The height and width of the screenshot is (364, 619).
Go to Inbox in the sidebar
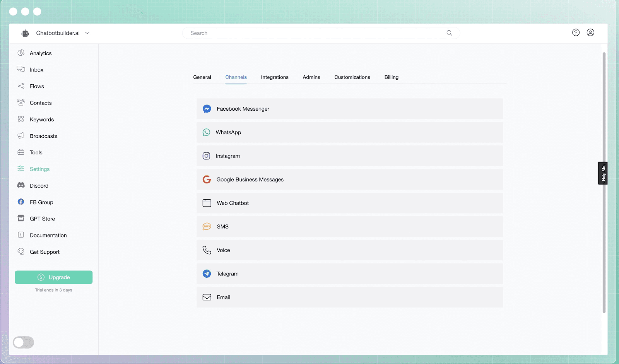(36, 70)
